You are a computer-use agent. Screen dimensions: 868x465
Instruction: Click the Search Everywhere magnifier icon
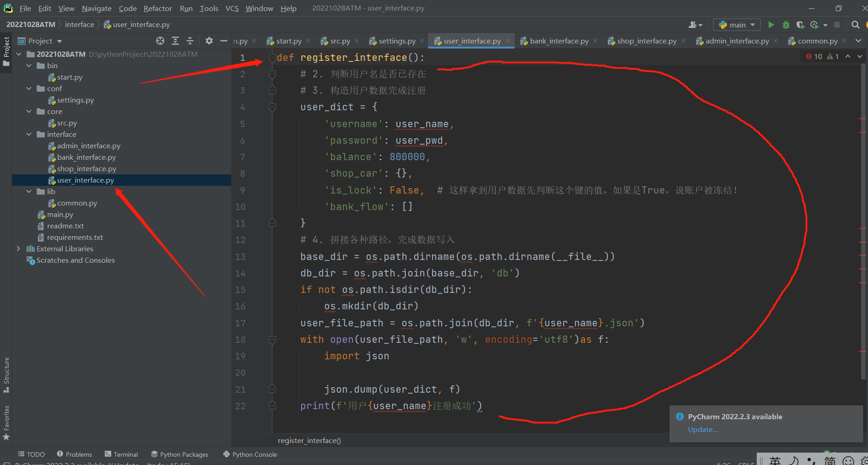[x=855, y=25]
